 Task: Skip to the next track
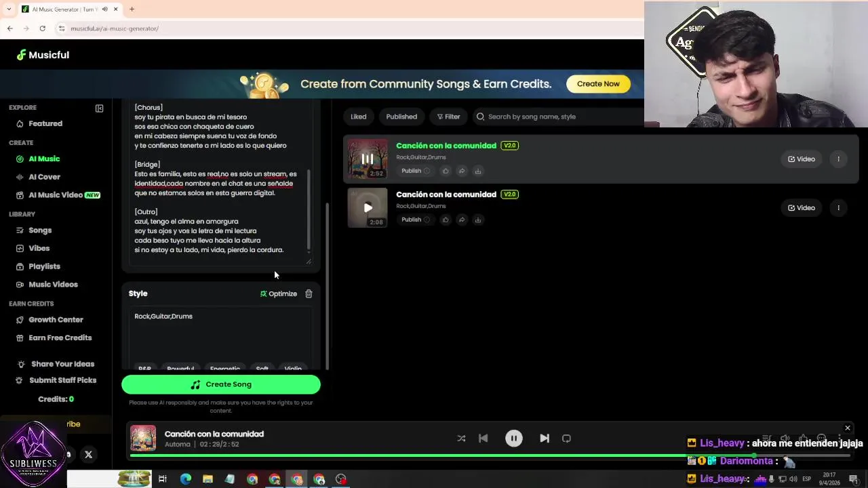(x=545, y=439)
